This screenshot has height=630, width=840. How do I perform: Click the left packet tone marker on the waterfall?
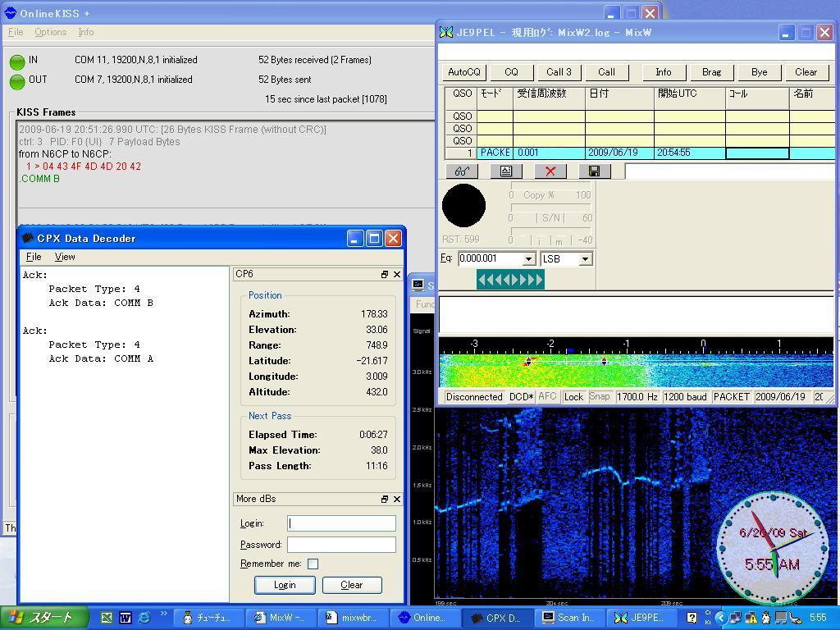pyautogui.click(x=528, y=362)
